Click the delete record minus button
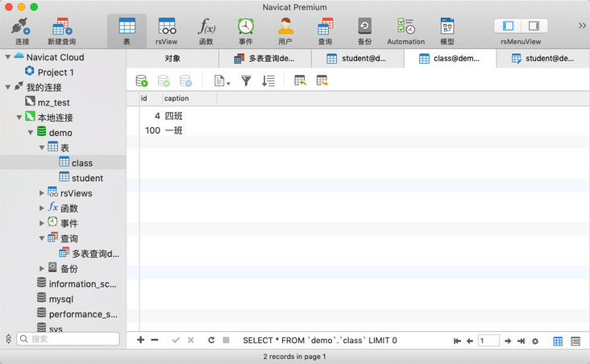The width and height of the screenshot is (590, 364). [x=155, y=340]
